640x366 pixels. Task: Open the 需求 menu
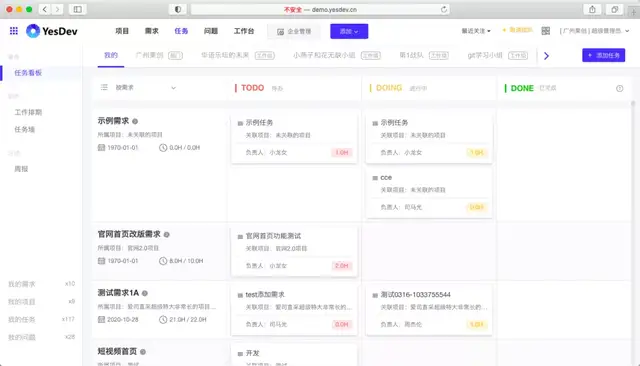[x=151, y=31]
